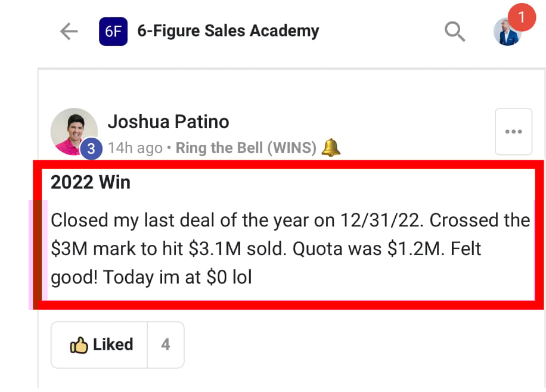
Task: Click the thumbs-up icon on Liked
Action: click(x=79, y=345)
